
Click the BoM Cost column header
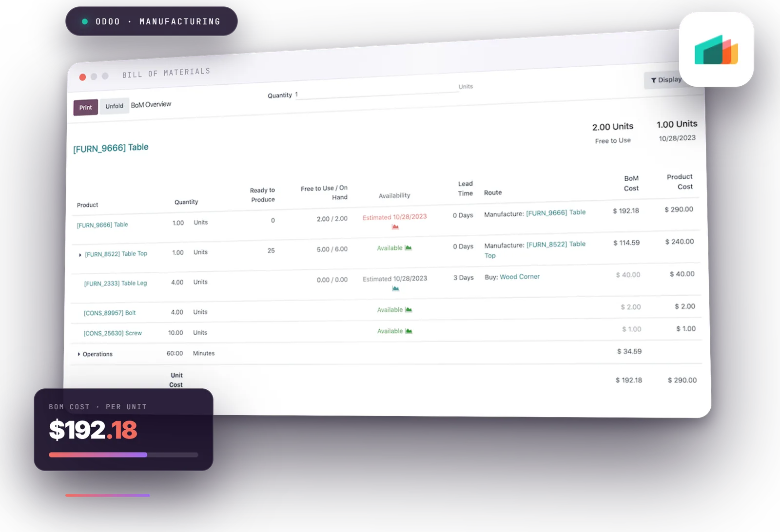[x=631, y=183]
